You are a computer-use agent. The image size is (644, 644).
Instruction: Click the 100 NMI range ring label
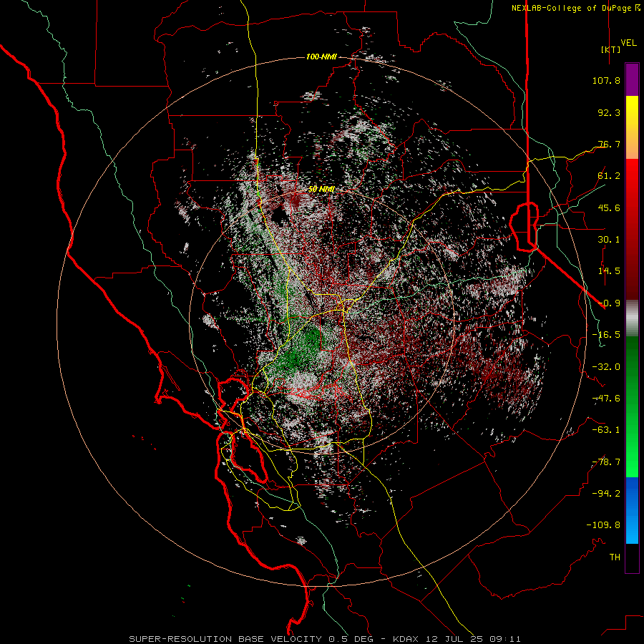pyautogui.click(x=321, y=57)
